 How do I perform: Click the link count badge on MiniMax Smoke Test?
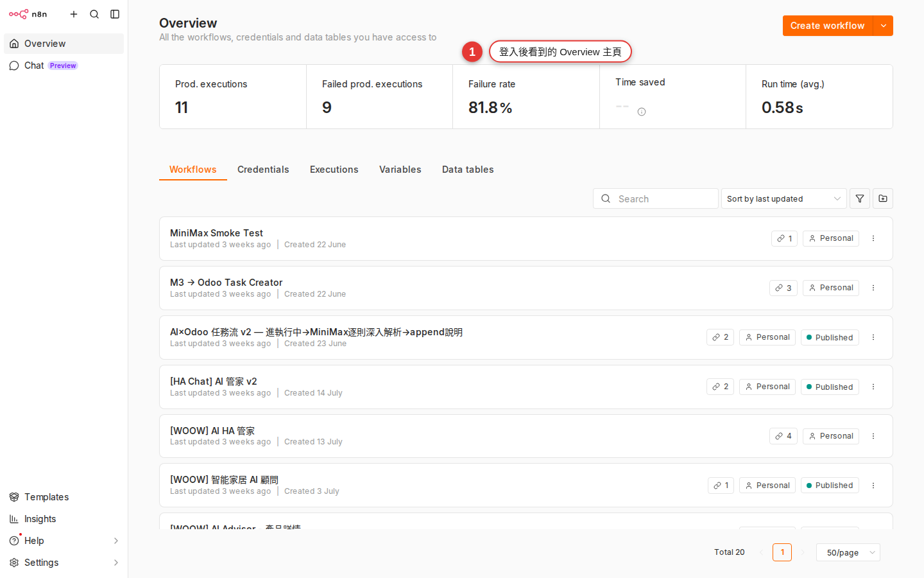pos(784,238)
